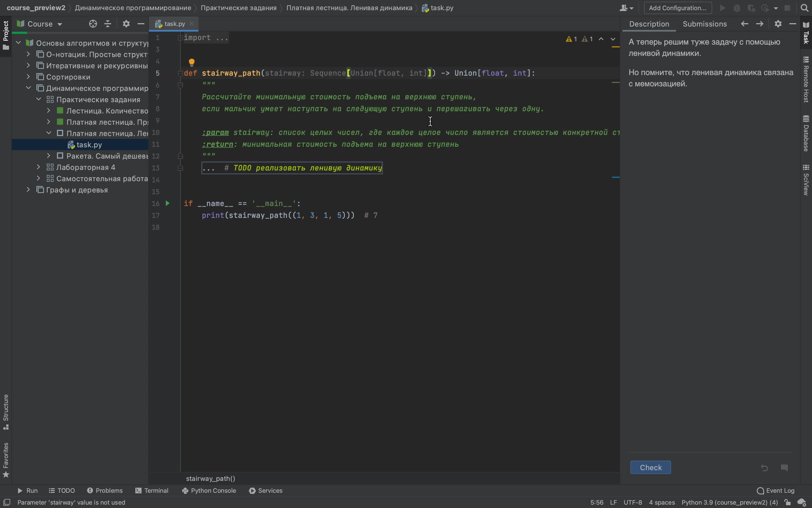Run main with green gutter arrow

coord(167,203)
